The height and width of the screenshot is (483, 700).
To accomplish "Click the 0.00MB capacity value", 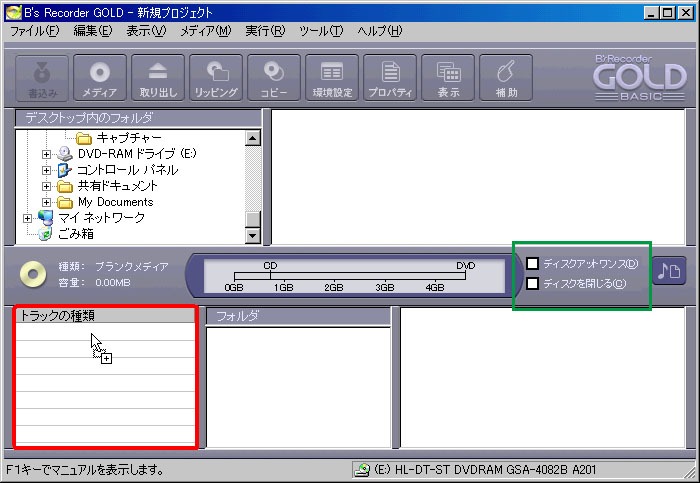I will [113, 283].
